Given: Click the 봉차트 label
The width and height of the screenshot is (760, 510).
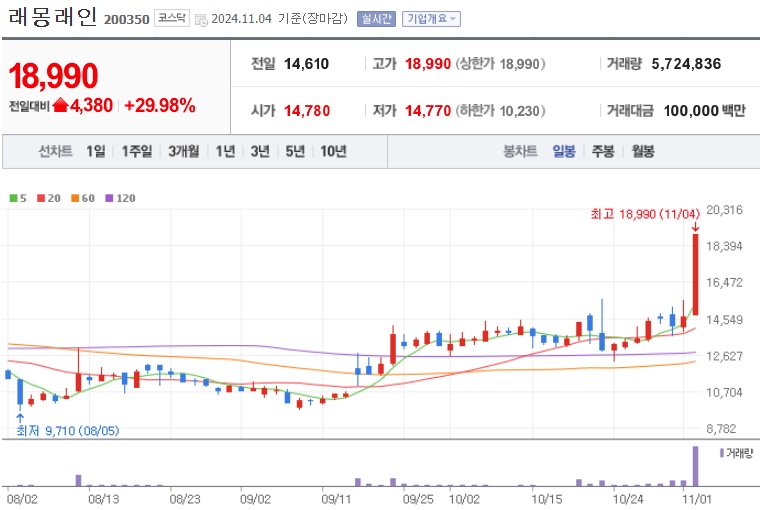Looking at the screenshot, I should [521, 151].
